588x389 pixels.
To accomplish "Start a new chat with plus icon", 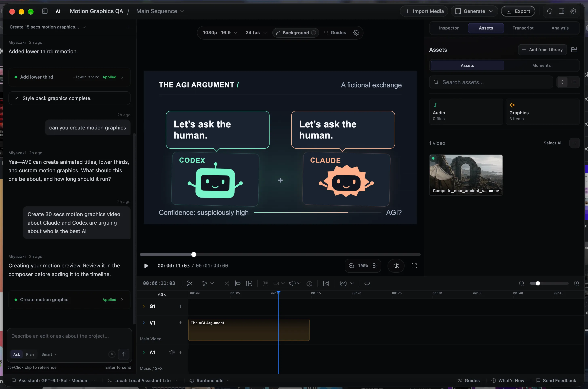I will pos(128,27).
